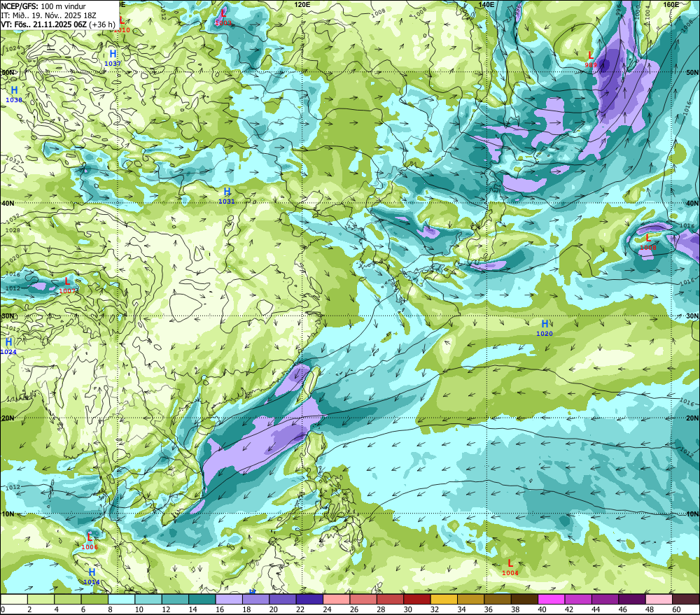Viewport: 700px width, 615px height.
Task: Select the high pressure H 1014 marker
Action: click(x=92, y=577)
